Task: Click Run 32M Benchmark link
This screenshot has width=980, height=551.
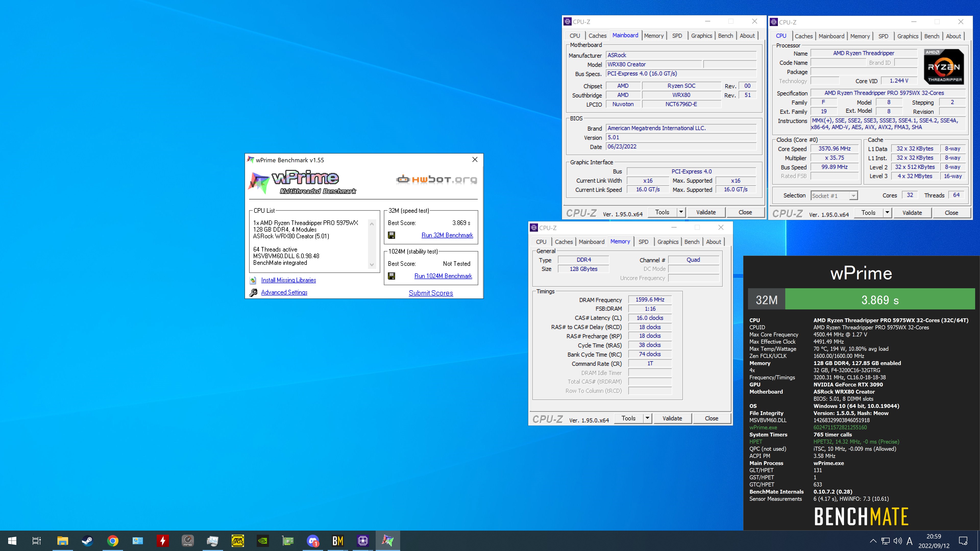Action: point(447,235)
